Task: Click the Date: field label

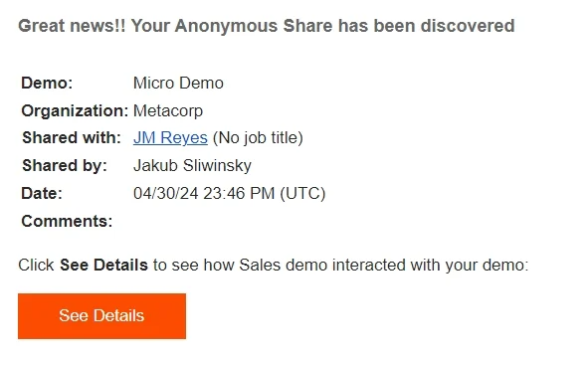Action: click(42, 193)
